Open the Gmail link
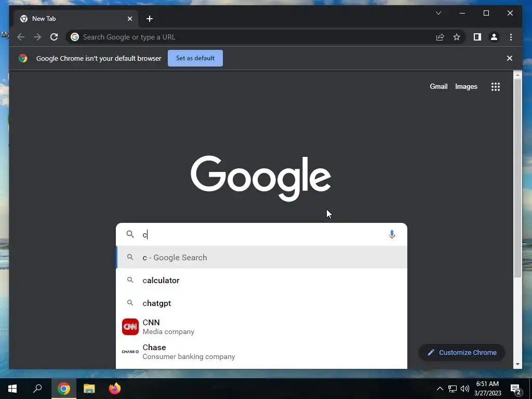The width and height of the screenshot is (532, 399). tap(438, 87)
